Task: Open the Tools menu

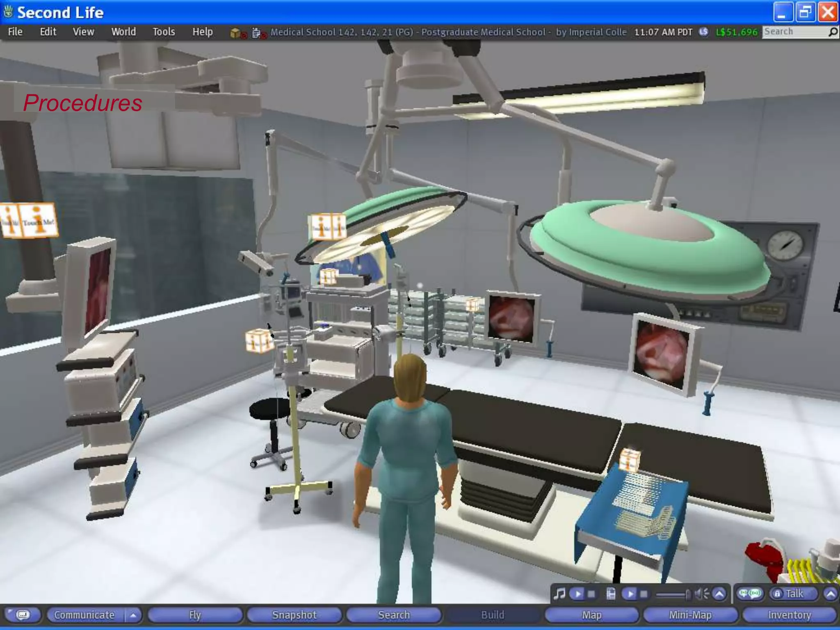Action: click(x=164, y=32)
